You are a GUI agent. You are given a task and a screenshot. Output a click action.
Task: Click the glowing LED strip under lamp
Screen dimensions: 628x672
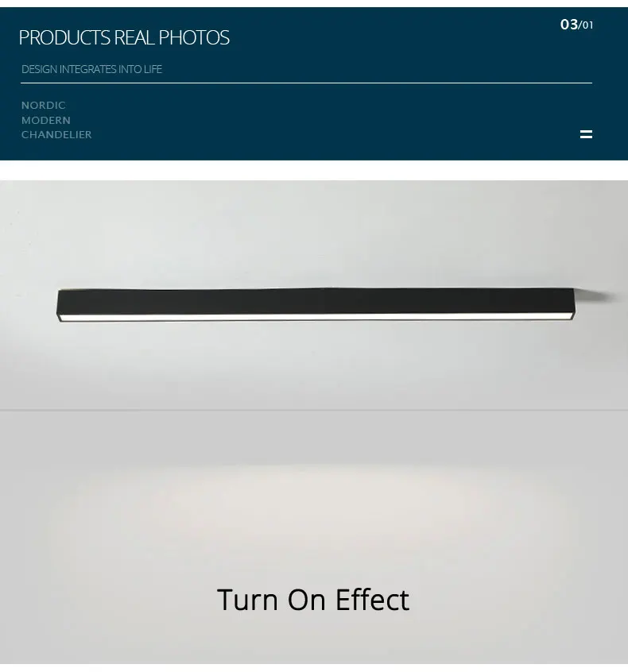pyautogui.click(x=316, y=318)
